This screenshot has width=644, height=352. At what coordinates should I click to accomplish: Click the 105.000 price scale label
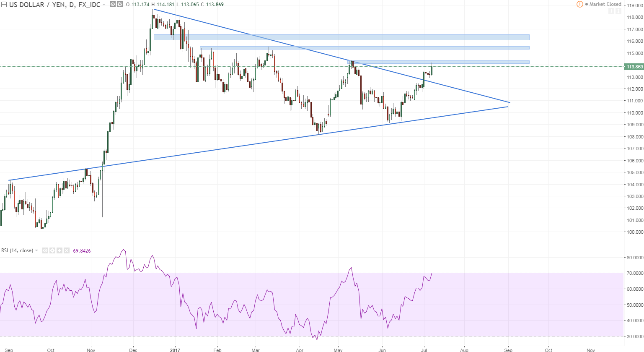pos(635,172)
